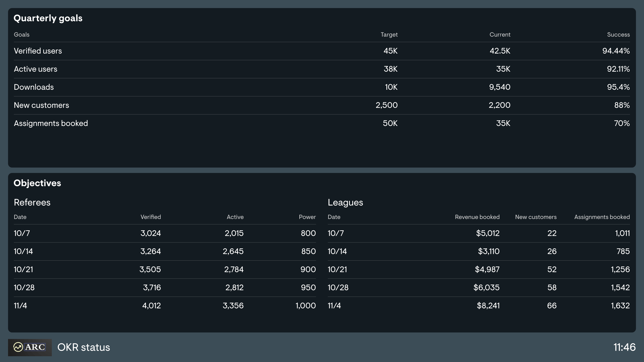Viewport: 644px width, 362px height.
Task: Click the Verified column header in Referees
Action: point(150,217)
